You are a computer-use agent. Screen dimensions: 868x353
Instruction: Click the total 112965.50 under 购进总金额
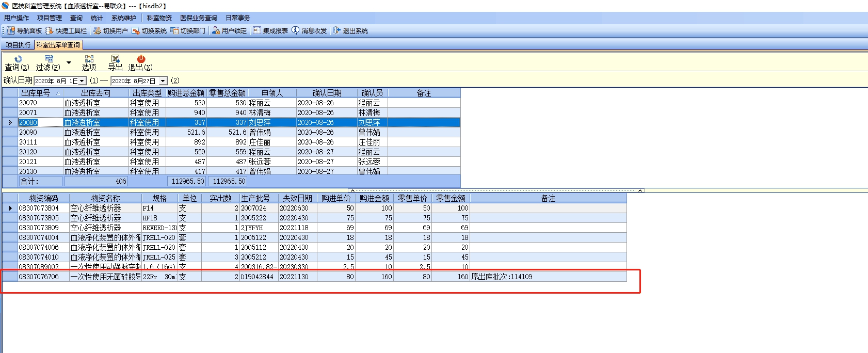[x=188, y=181]
